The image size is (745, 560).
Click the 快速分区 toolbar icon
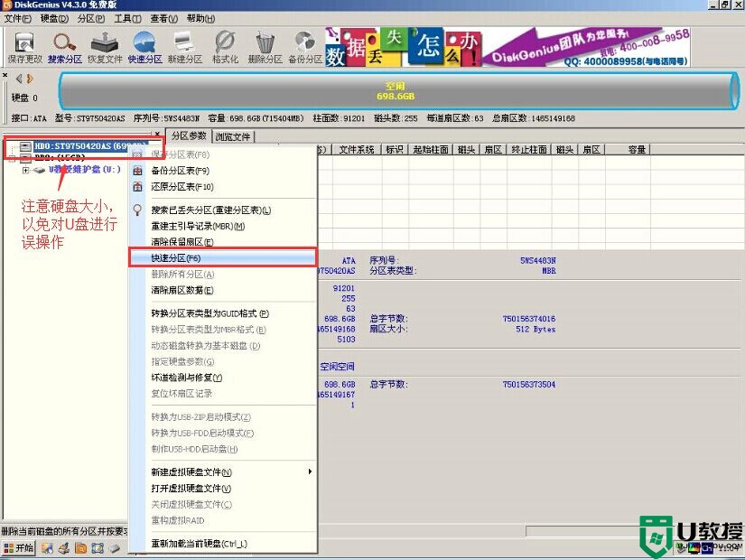pos(144,46)
